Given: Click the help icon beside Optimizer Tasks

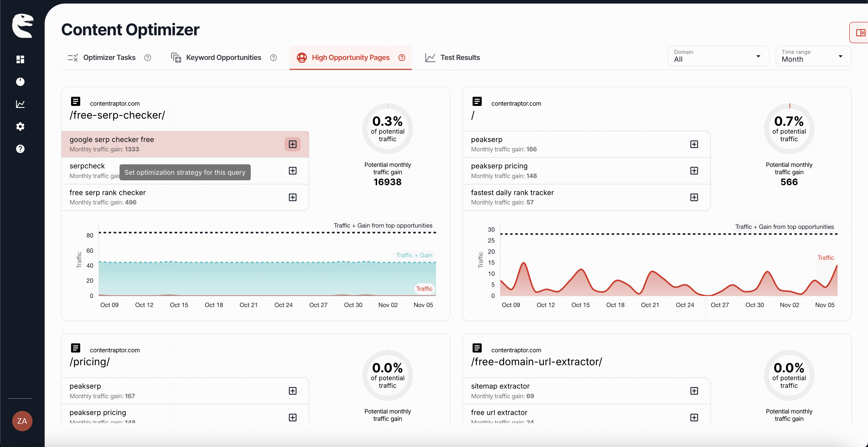Looking at the screenshot, I should [148, 58].
